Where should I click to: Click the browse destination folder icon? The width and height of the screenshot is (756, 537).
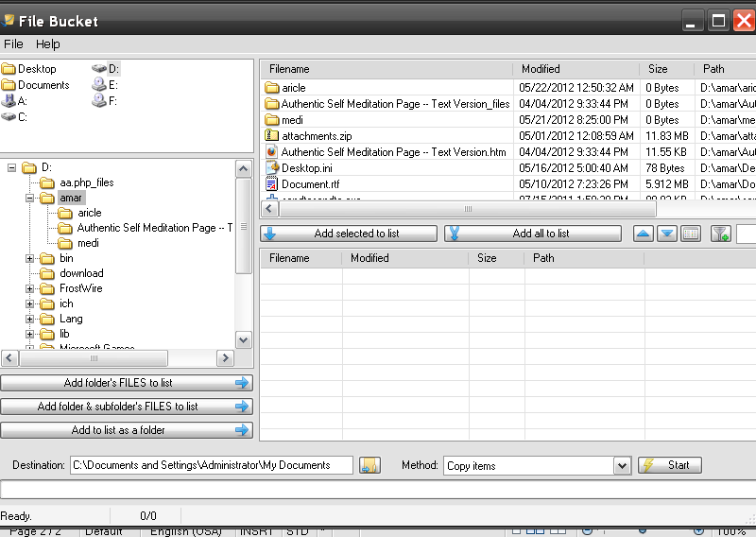(369, 465)
